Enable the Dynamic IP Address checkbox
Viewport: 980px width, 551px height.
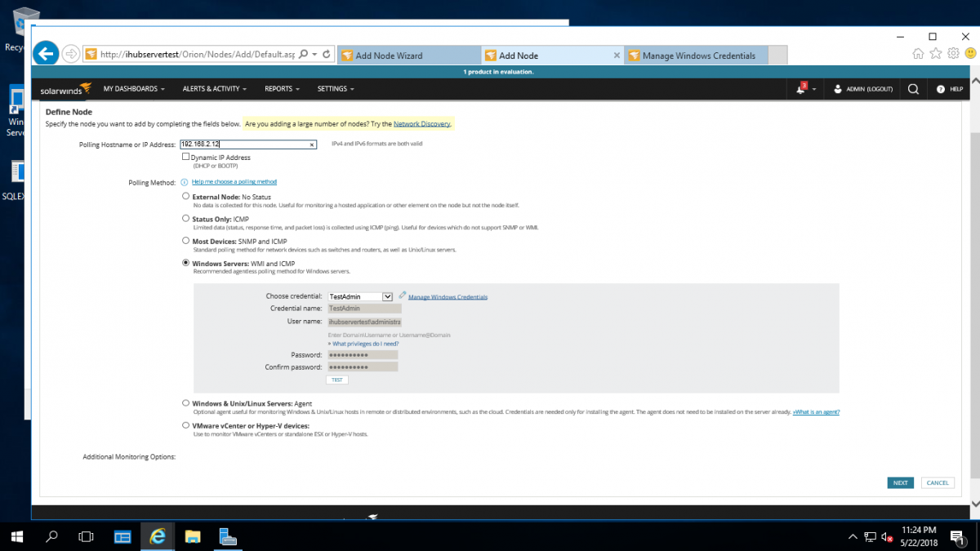coord(186,157)
